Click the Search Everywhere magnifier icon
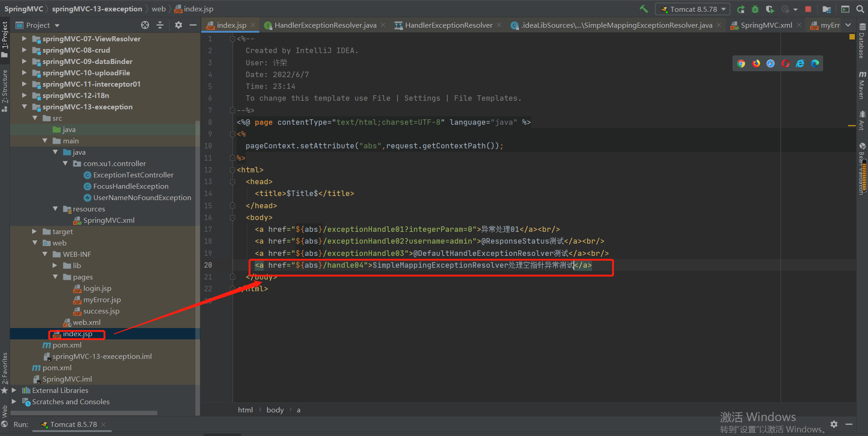This screenshot has width=868, height=436. click(x=860, y=9)
